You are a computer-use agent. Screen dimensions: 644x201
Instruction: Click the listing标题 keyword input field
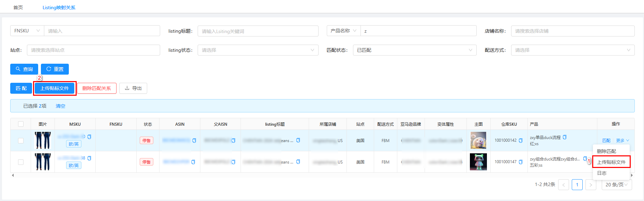point(258,31)
